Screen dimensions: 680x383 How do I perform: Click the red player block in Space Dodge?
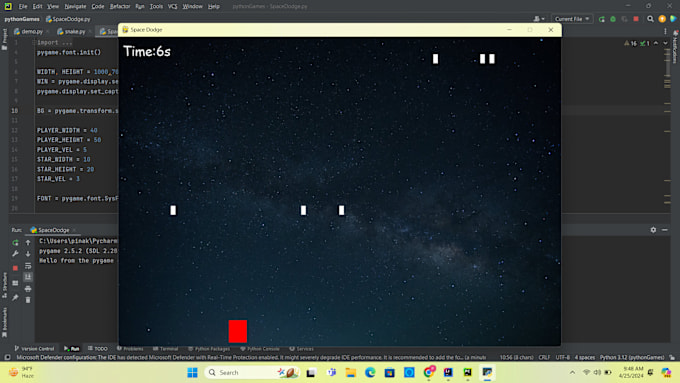point(238,331)
